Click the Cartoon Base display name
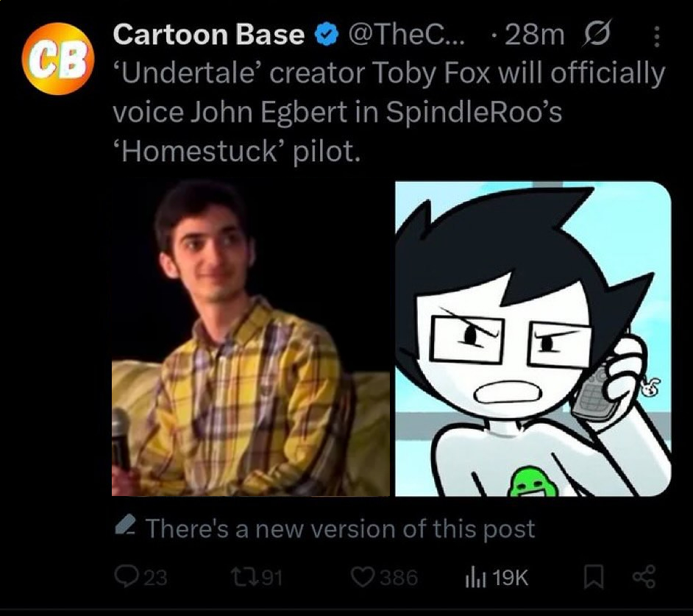 [x=209, y=34]
